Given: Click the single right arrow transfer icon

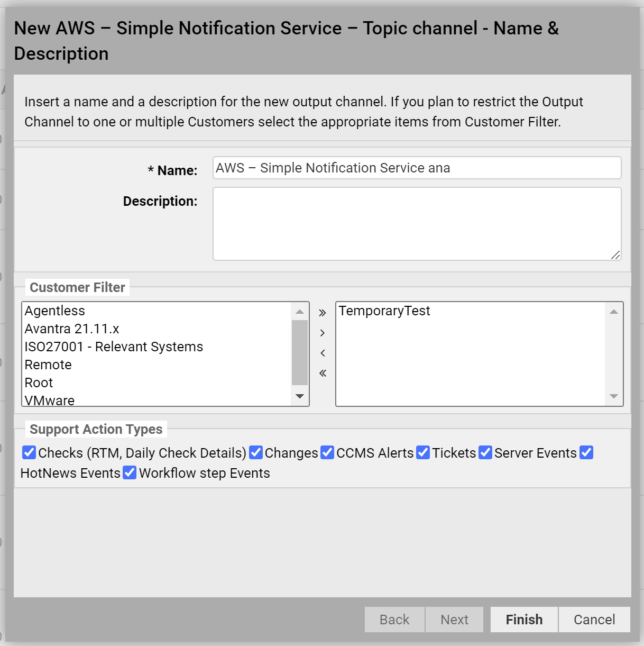Looking at the screenshot, I should tap(323, 333).
